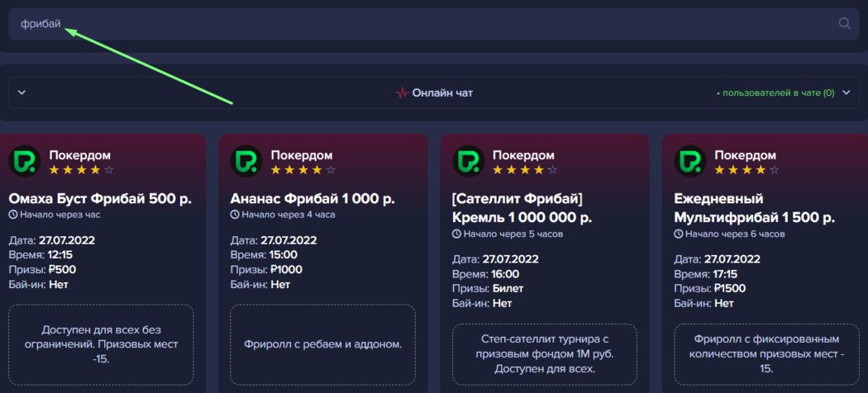Click Покердом logo in Ежедневный Мультифрибай card
The width and height of the screenshot is (868, 393).
[x=689, y=161]
